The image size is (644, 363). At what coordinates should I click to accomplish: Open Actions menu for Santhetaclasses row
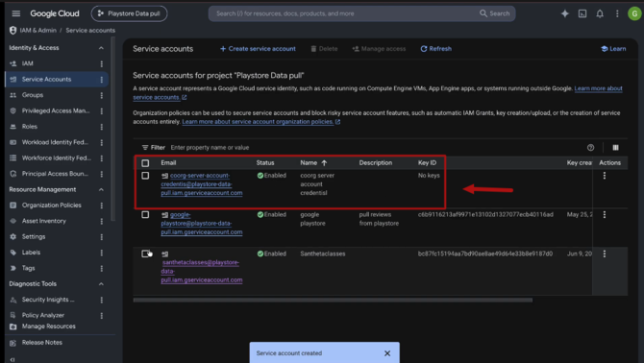click(605, 254)
